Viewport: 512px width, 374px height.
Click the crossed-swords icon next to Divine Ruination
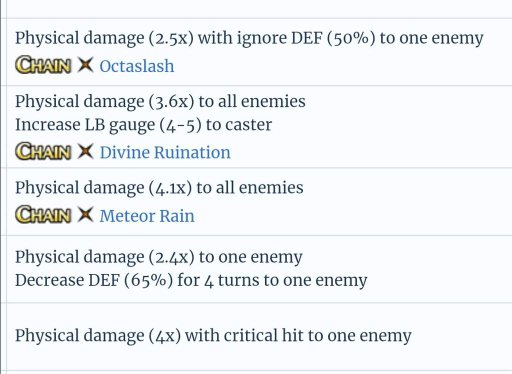(85, 151)
